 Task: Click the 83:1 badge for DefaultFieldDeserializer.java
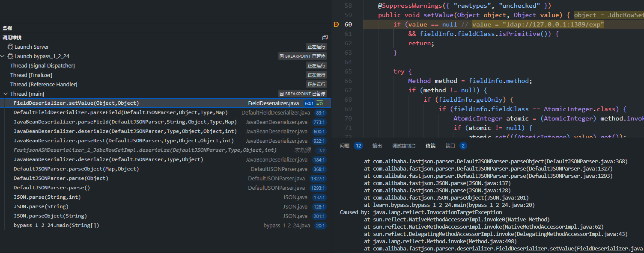coord(320,113)
